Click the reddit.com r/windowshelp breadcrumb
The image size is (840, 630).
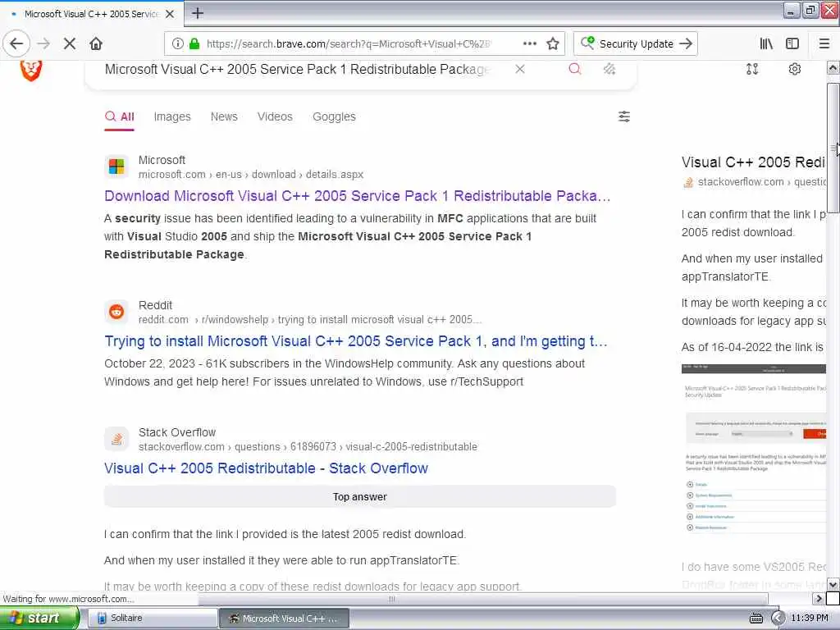309,320
